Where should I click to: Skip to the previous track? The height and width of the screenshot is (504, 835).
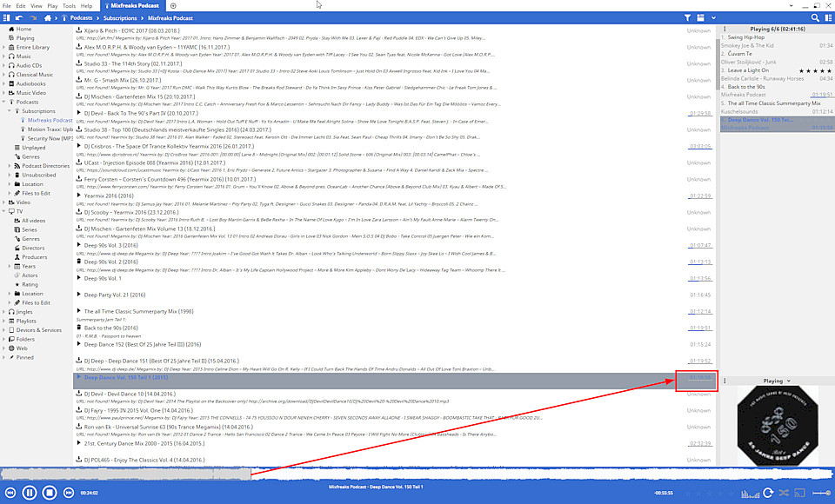coord(10,493)
